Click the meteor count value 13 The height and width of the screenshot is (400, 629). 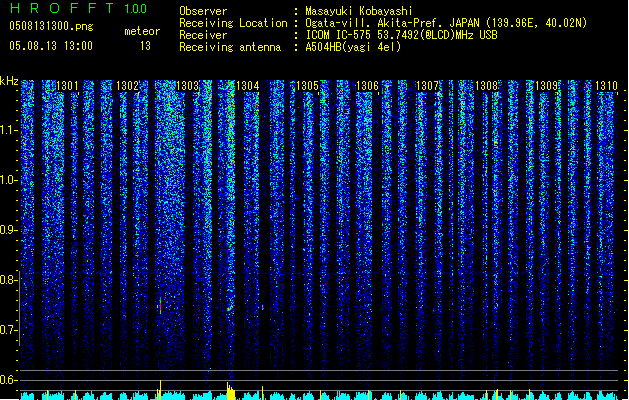tap(145, 46)
